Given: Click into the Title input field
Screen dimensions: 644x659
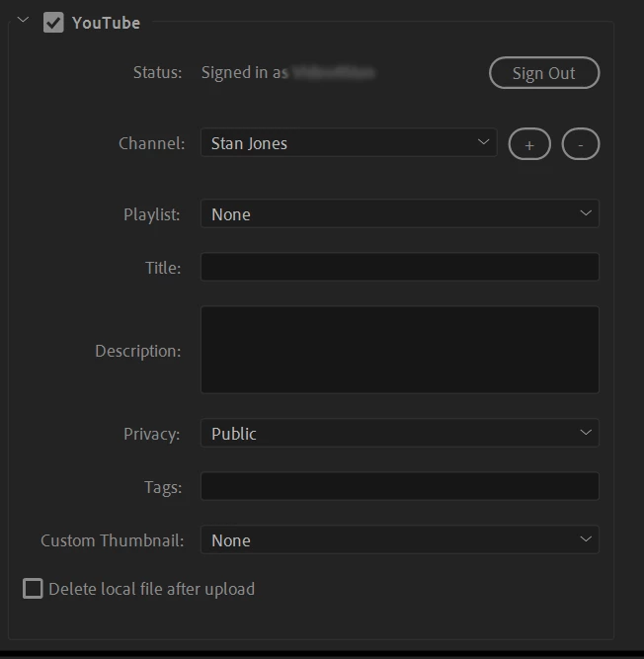Looking at the screenshot, I should (x=400, y=267).
